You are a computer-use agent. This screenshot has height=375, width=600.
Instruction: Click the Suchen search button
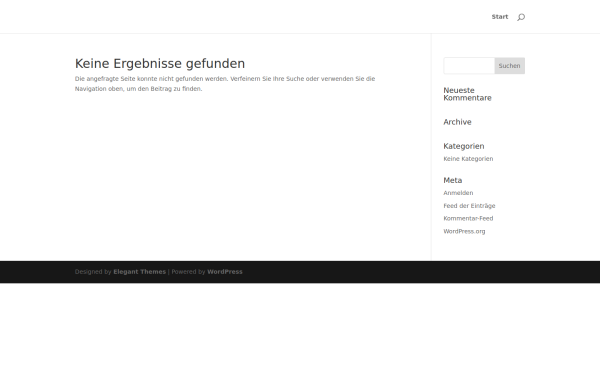(x=509, y=66)
